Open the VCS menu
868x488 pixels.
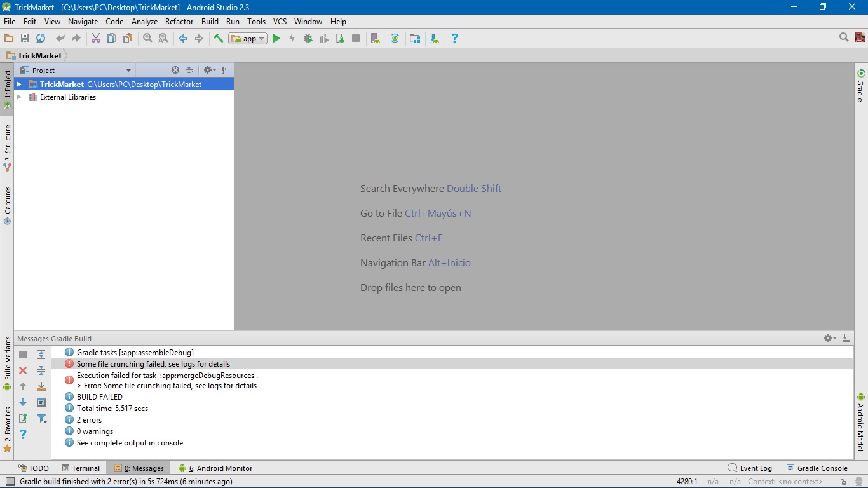[x=280, y=22]
